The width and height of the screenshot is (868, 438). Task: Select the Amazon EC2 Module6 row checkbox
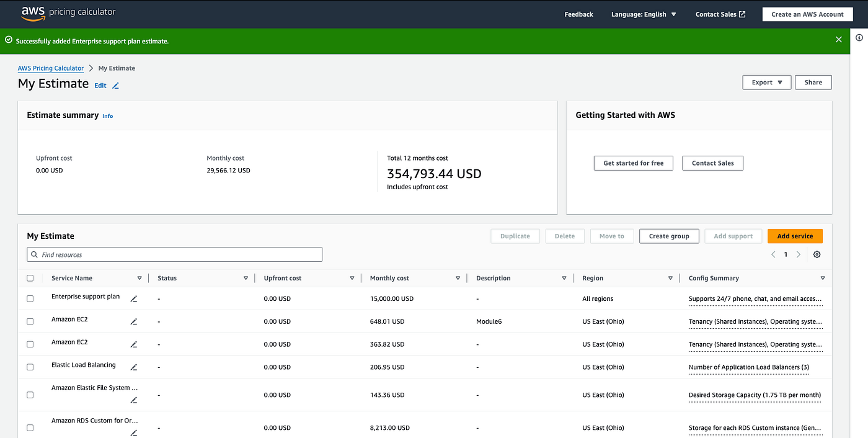coord(30,321)
